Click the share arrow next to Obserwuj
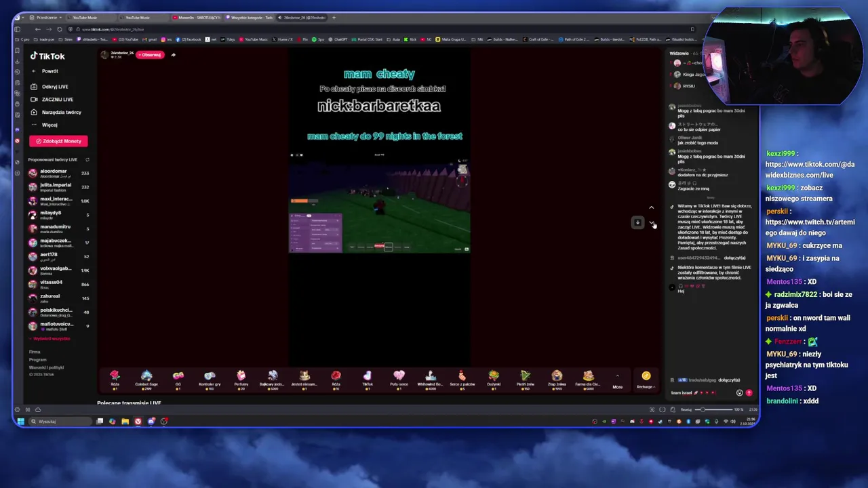868x488 pixels. click(173, 55)
